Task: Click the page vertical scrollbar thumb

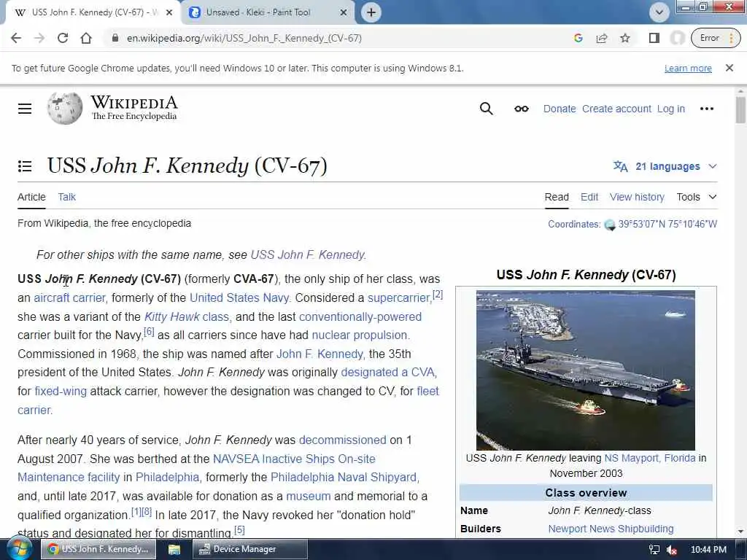Action: [740, 110]
